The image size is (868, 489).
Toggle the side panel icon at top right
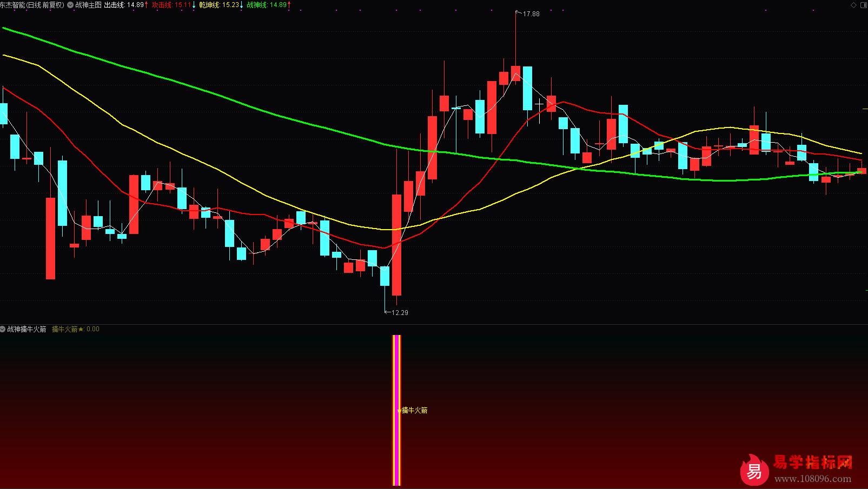pos(863,5)
